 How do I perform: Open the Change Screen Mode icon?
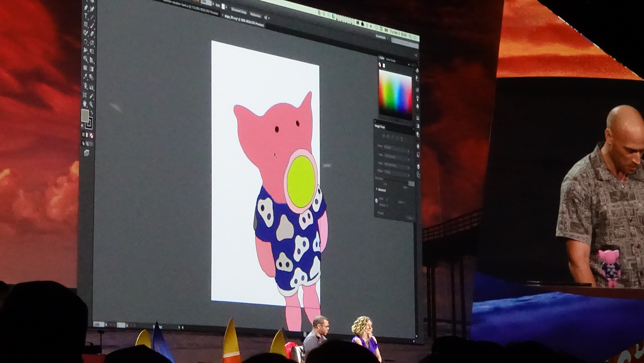pos(87,153)
